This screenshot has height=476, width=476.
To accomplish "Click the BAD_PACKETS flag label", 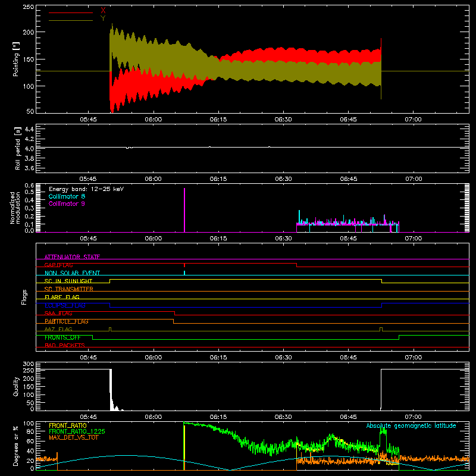I will point(65,345).
